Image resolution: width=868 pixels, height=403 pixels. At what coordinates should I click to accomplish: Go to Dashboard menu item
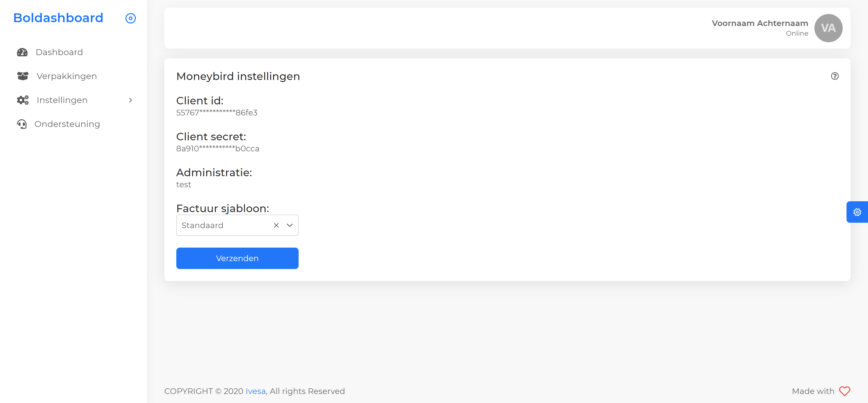(x=59, y=52)
